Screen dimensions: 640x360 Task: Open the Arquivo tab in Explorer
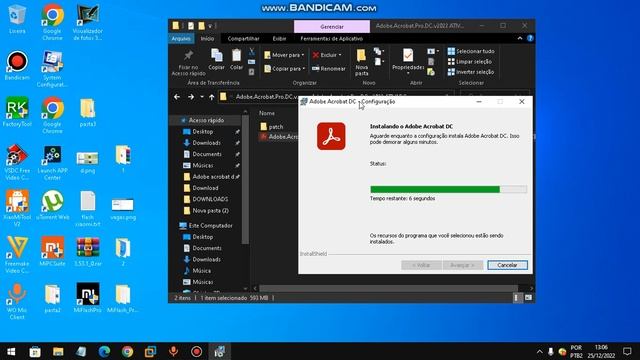pyautogui.click(x=181, y=38)
